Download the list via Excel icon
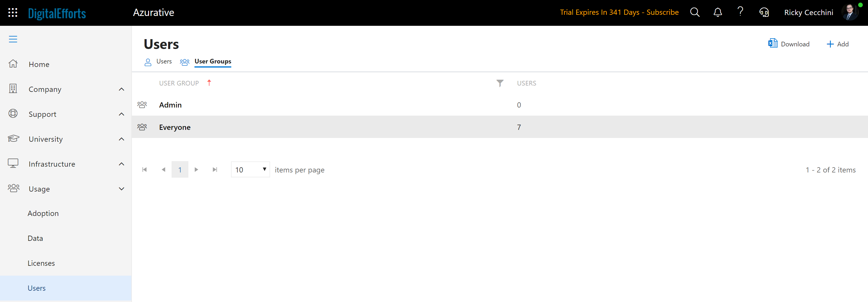This screenshot has width=868, height=302. tap(773, 43)
